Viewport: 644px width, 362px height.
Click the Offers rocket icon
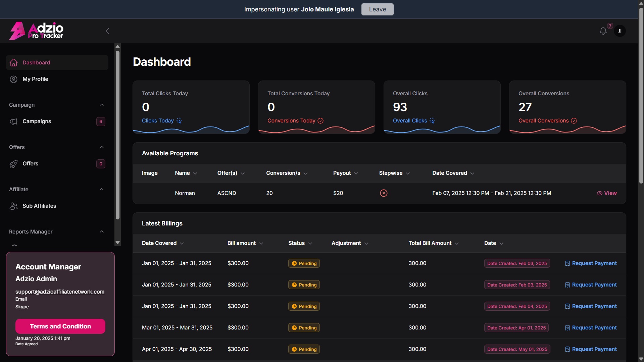point(13,164)
